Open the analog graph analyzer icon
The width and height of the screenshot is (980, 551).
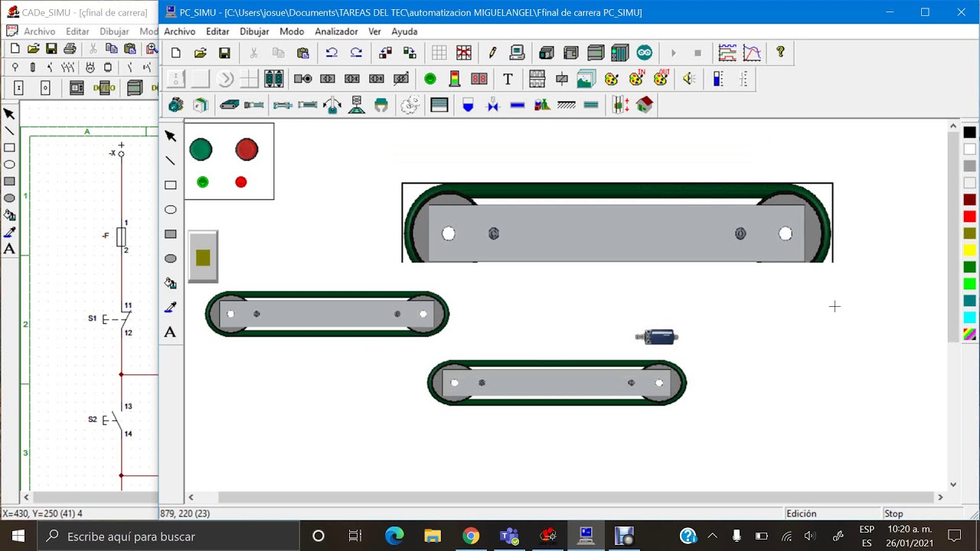click(x=752, y=53)
